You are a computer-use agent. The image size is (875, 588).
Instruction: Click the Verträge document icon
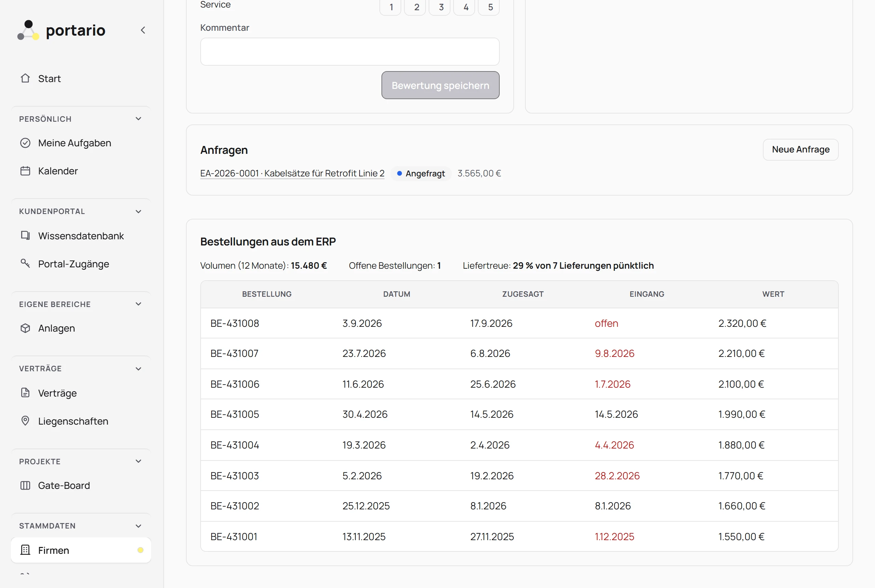coord(25,392)
